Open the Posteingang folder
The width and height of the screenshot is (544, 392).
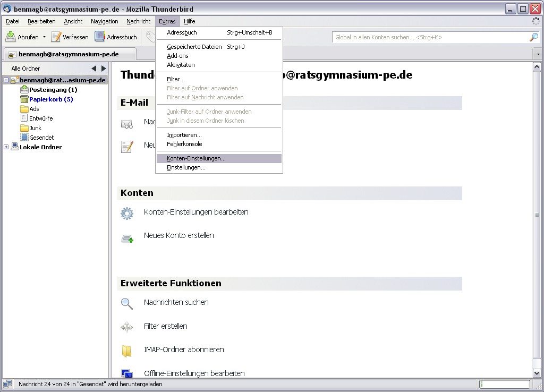pos(53,90)
